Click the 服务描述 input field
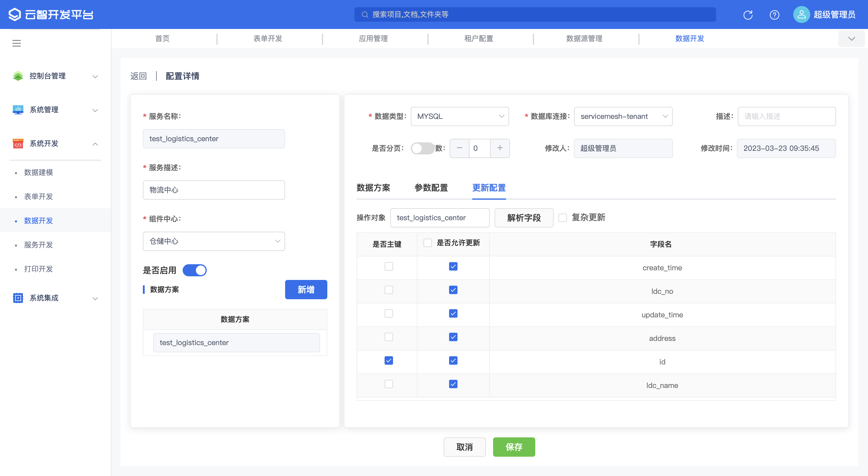 coord(214,190)
